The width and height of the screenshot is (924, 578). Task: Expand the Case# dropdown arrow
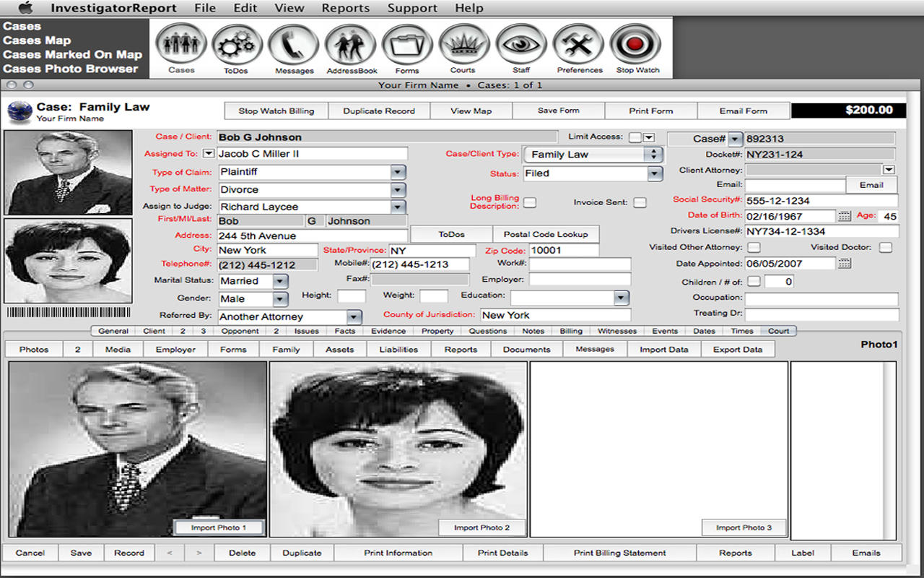735,139
